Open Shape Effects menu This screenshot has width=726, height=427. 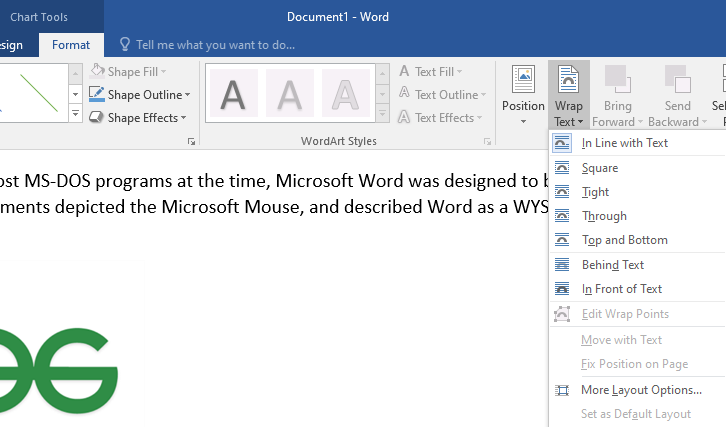coord(141,118)
